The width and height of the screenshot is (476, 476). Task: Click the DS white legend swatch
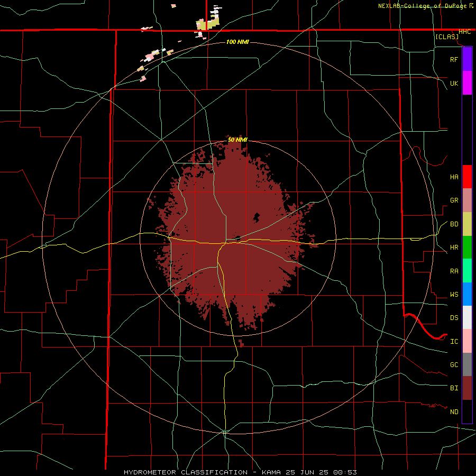point(467,317)
